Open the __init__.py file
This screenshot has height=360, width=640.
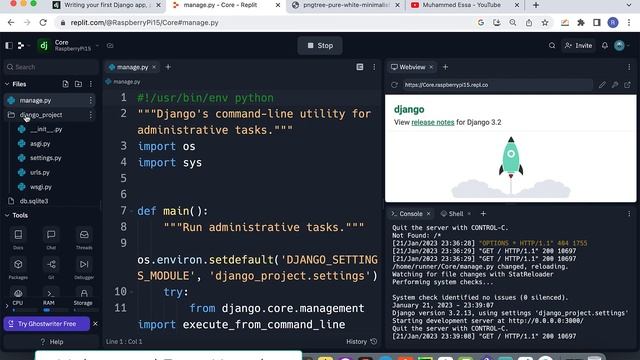coord(46,129)
